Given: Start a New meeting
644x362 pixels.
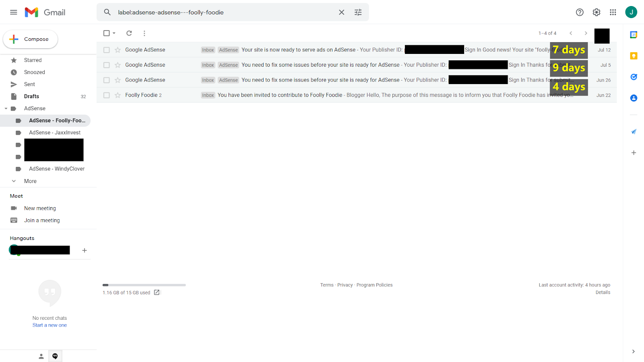Looking at the screenshot, I should (x=40, y=208).
